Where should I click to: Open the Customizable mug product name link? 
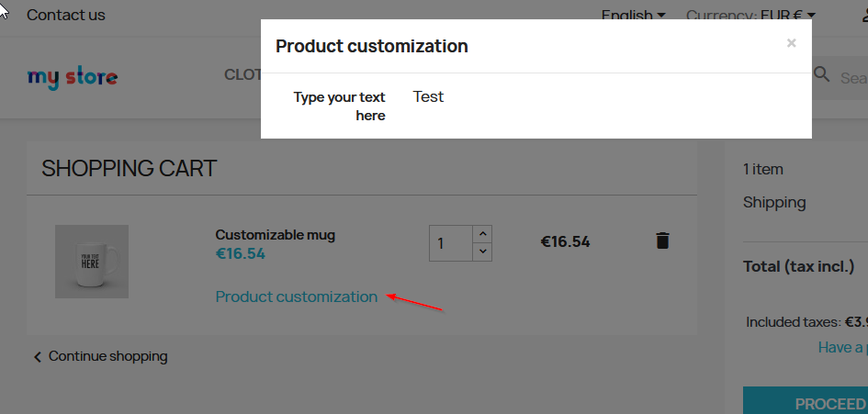[275, 235]
